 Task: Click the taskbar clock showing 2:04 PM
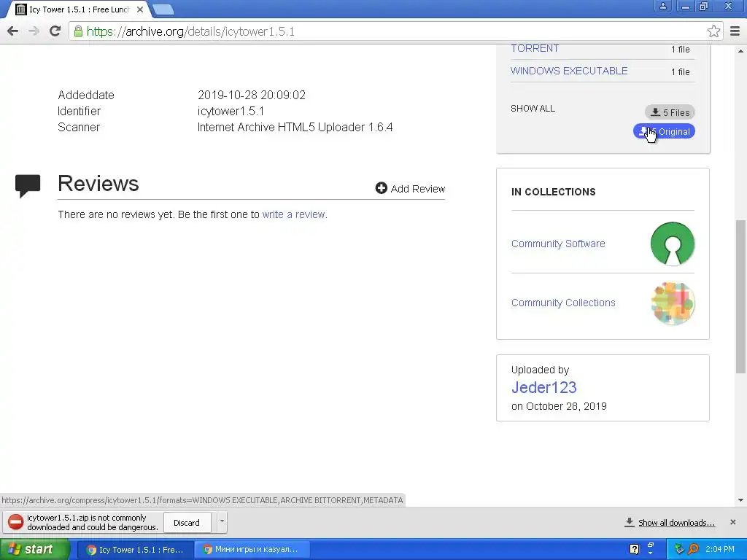(x=719, y=549)
